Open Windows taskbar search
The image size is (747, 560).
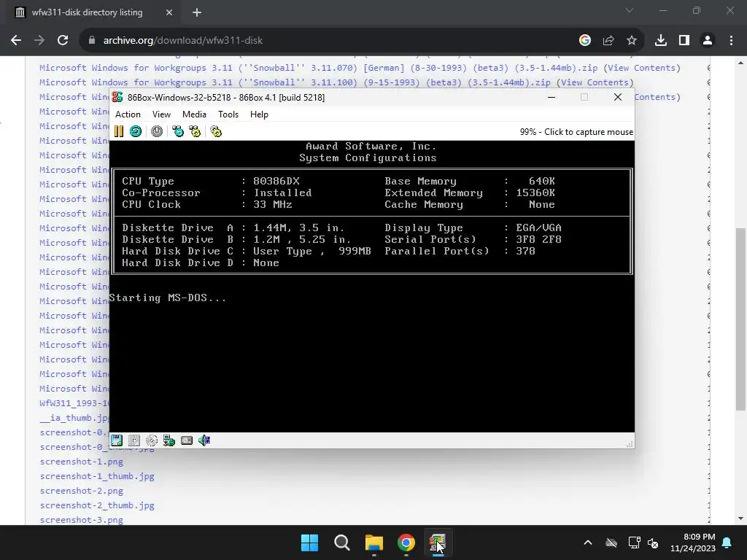[342, 542]
